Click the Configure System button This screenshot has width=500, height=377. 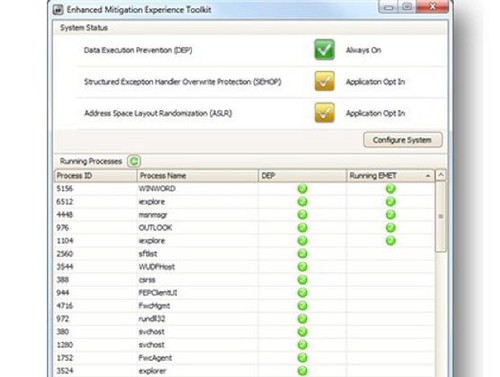pos(403,140)
